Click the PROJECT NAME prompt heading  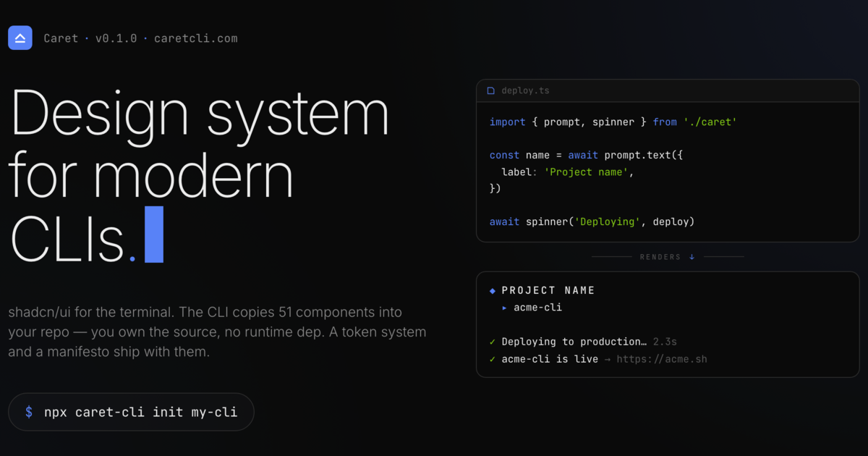click(548, 290)
